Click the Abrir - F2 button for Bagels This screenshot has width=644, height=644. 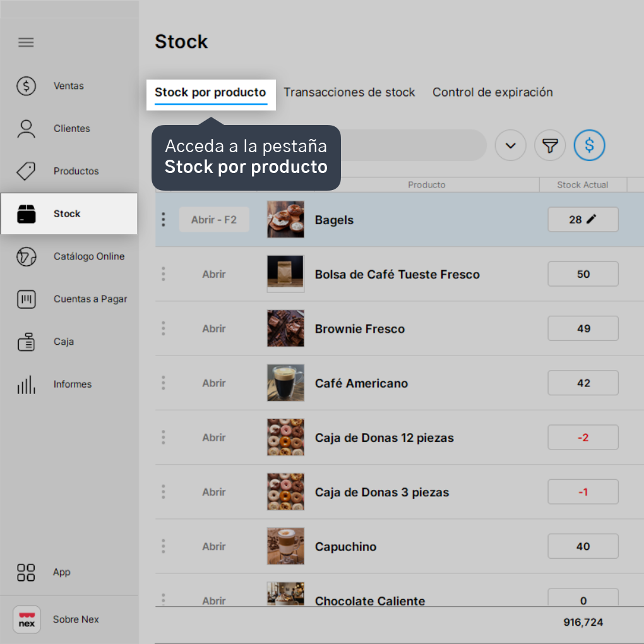tap(214, 220)
